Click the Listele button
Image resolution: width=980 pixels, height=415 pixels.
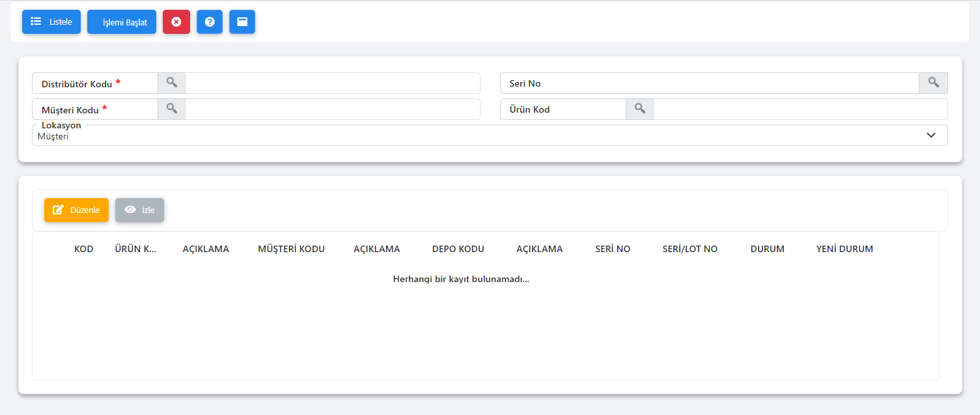(x=51, y=21)
